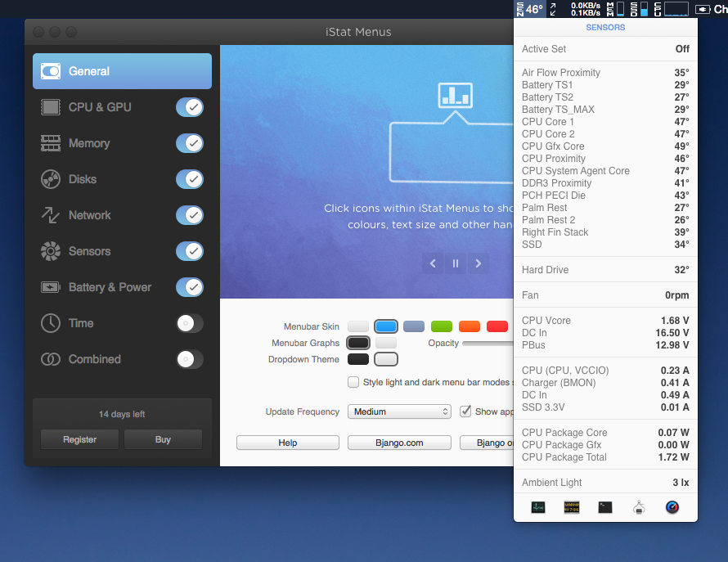Click the CPU & GPU chip icon

[x=51, y=107]
